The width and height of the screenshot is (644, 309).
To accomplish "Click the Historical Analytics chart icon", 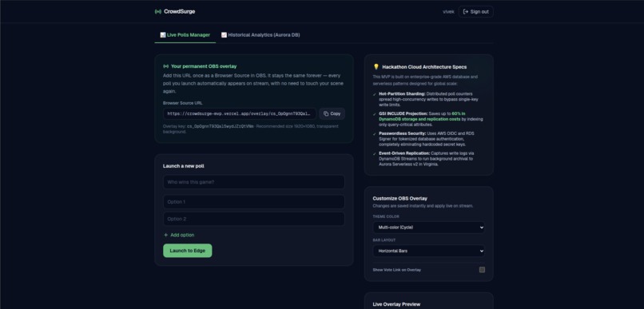I will pyautogui.click(x=224, y=35).
